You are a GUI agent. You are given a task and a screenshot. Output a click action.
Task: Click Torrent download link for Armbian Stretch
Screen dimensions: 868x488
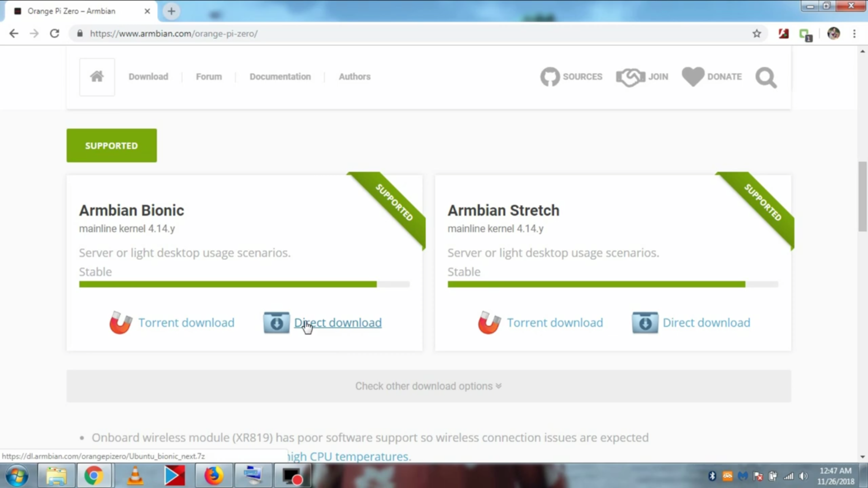coord(555,323)
